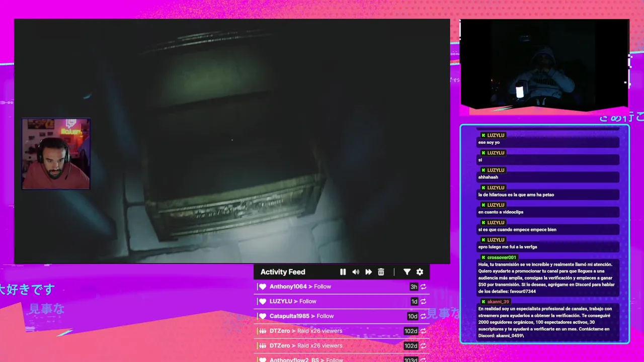Replay the LUZYLU follow alert
Viewport: 644px width, 362px height.
click(424, 302)
